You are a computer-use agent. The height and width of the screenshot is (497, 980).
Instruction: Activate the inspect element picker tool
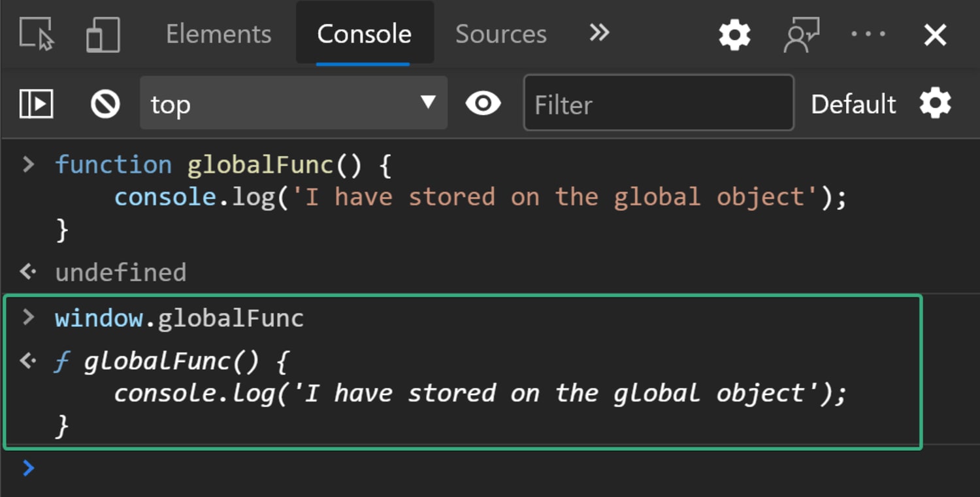pyautogui.click(x=37, y=34)
